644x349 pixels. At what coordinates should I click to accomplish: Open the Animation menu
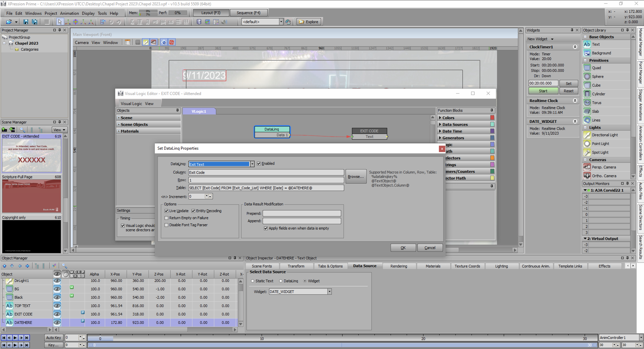tap(69, 13)
